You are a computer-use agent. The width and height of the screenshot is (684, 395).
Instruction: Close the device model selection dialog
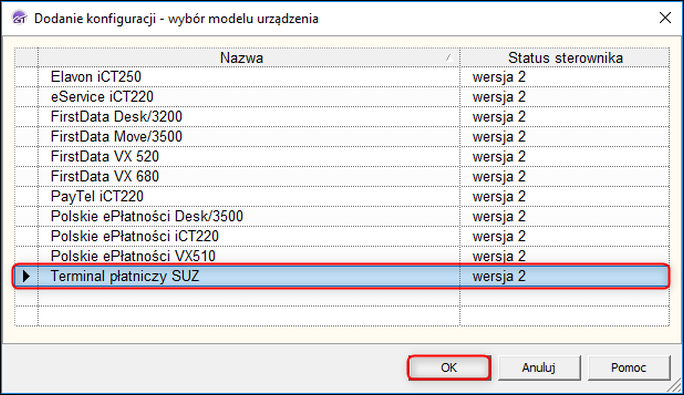click(x=665, y=18)
